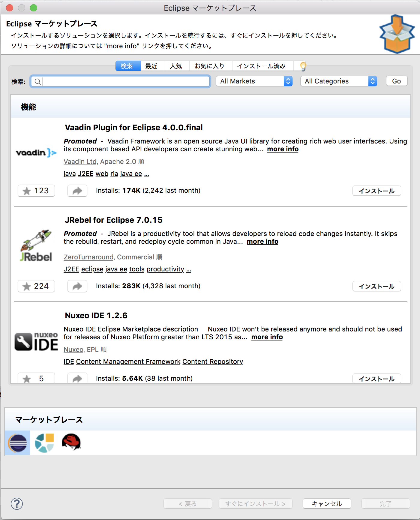420x520 pixels.
Task: Click the Content Management Framework tag
Action: point(128,362)
